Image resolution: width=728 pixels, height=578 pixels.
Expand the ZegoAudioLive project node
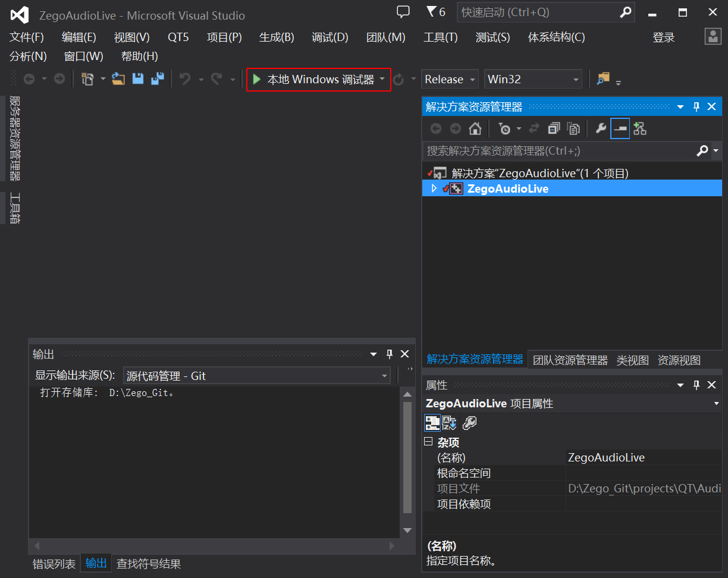point(434,189)
